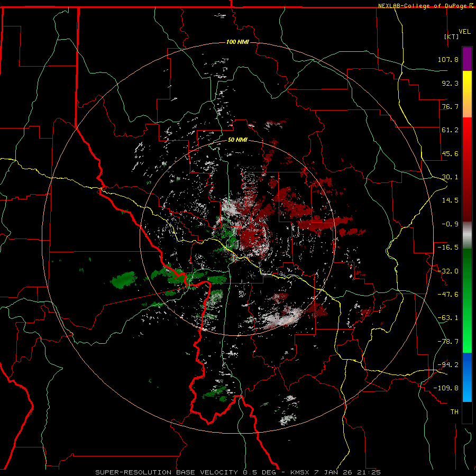Click the 45.6 legend value

(450, 153)
